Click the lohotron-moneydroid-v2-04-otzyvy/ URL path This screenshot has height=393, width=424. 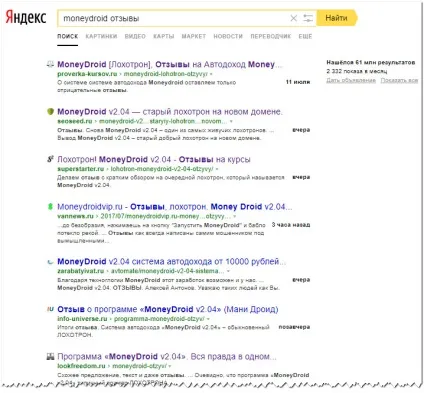pos(162,169)
